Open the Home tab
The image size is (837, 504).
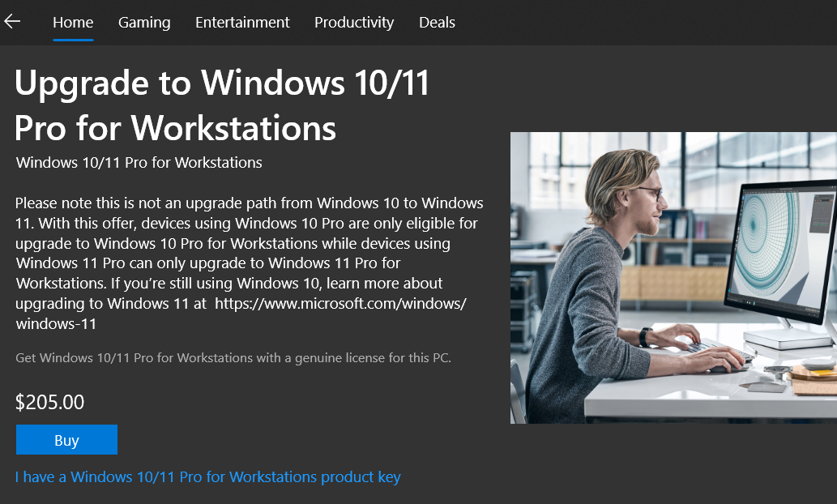coord(73,23)
